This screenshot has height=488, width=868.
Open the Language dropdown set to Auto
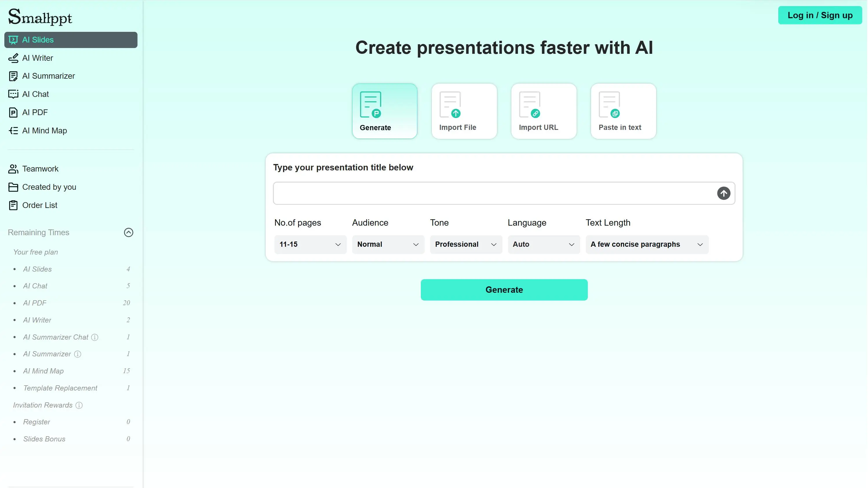coord(544,244)
